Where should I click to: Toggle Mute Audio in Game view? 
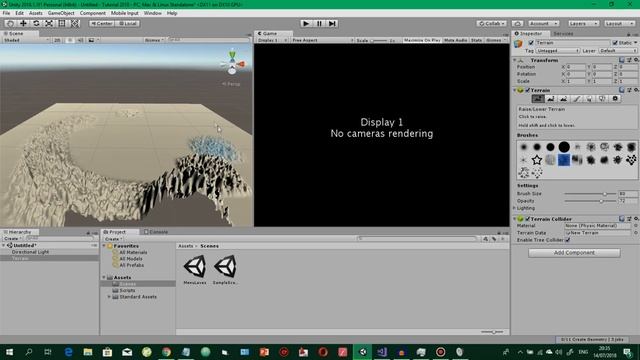pos(456,40)
